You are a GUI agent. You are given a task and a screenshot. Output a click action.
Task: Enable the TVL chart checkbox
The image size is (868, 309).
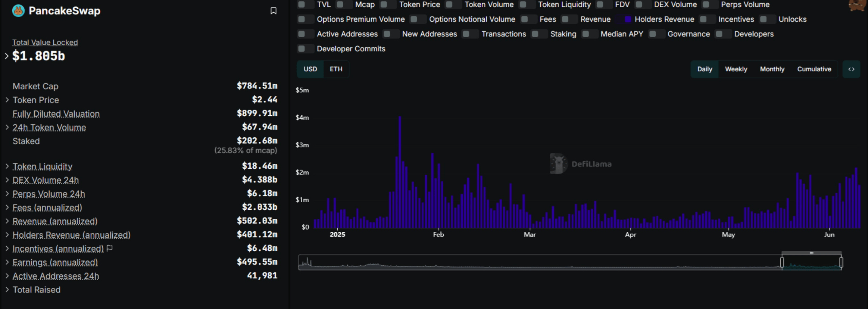tap(302, 4)
